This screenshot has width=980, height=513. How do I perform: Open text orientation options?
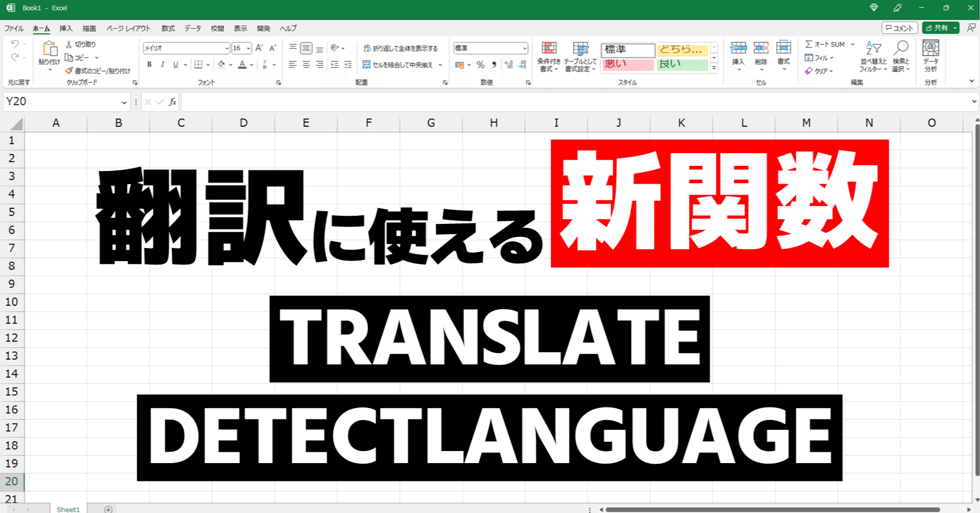click(338, 48)
